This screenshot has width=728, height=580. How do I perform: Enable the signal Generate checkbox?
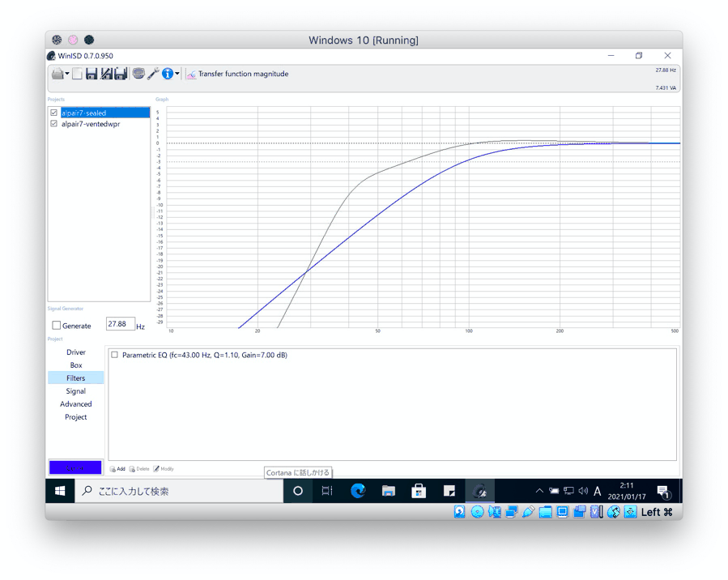[56, 326]
